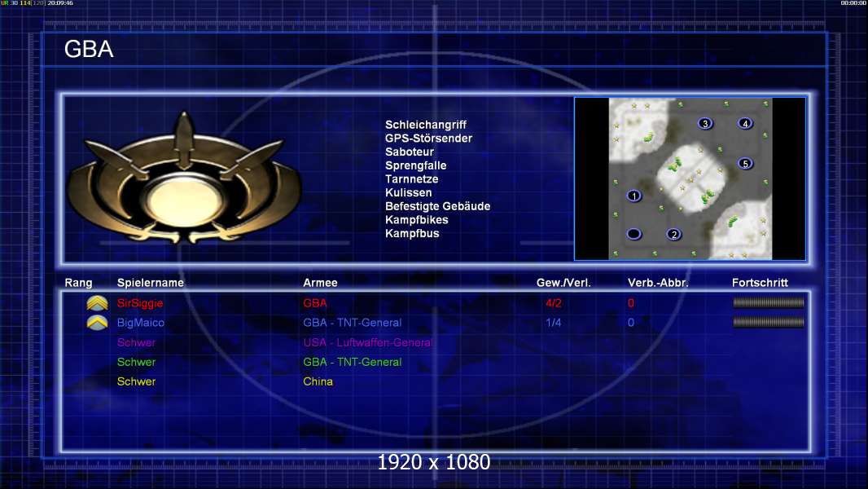The image size is (868, 489).
Task: Select start position 3 on the map
Action: pyautogui.click(x=704, y=124)
